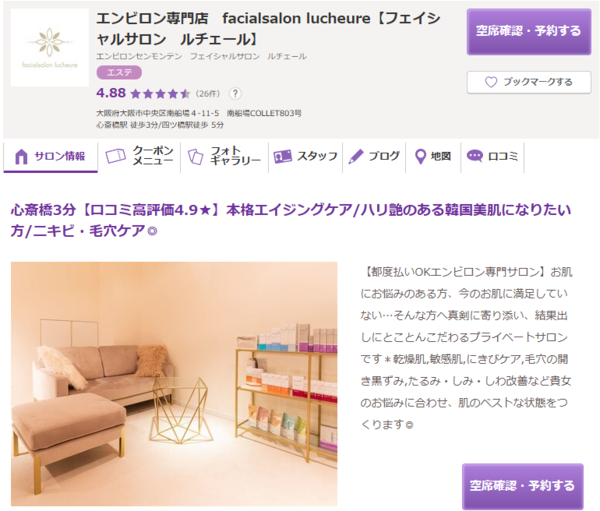Click bottom 空席確認・予約する button
Viewport: 600px width, 511px height.
522,486
